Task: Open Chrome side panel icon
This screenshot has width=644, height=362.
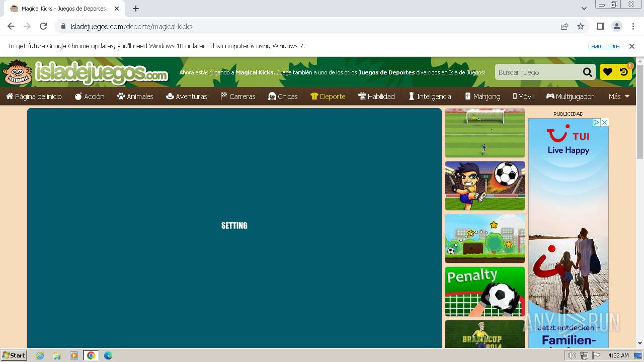Action: point(600,27)
